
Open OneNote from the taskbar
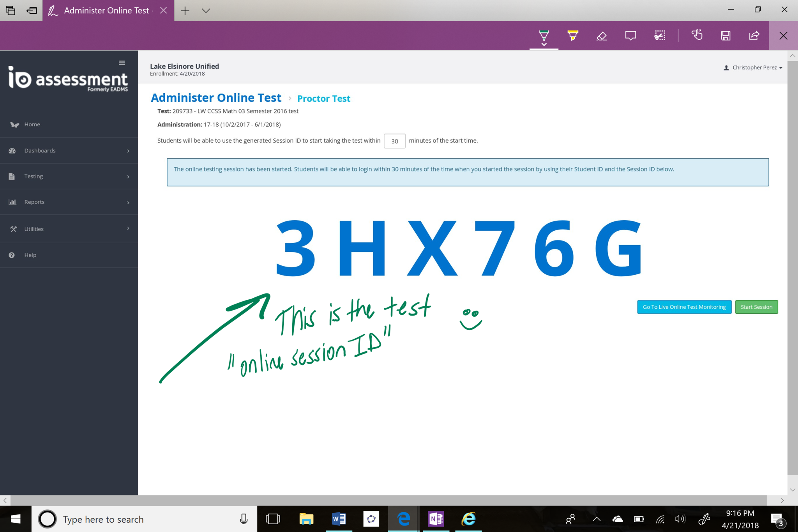pyautogui.click(x=436, y=519)
